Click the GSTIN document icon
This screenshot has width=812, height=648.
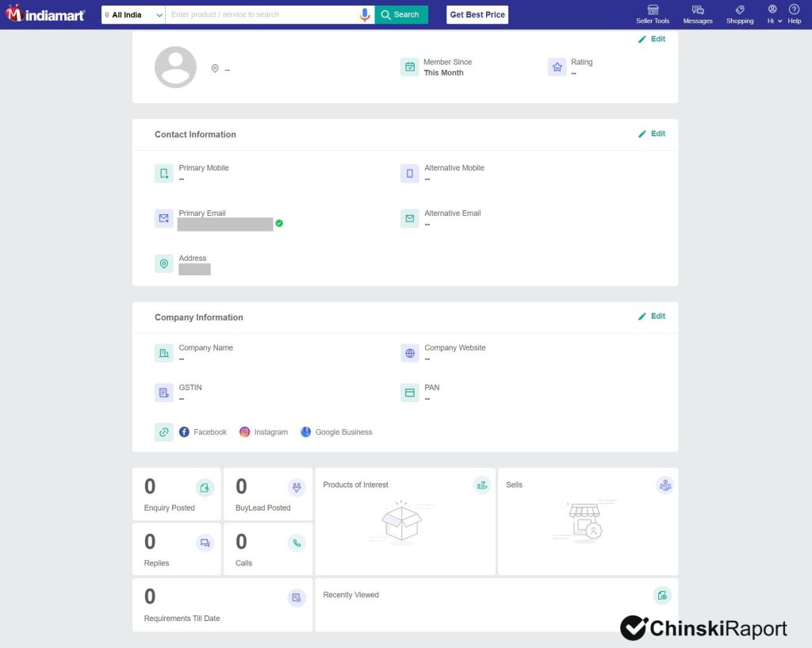tap(163, 393)
